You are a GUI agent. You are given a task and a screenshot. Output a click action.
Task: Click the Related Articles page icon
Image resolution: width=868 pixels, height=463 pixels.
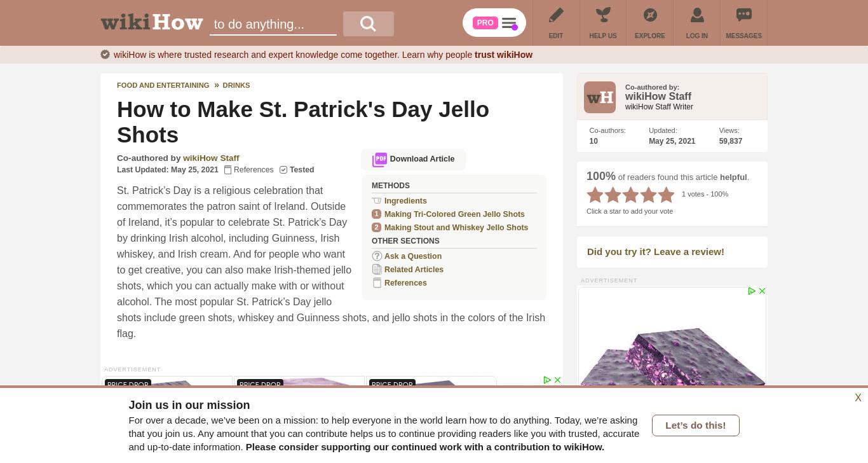(x=377, y=270)
